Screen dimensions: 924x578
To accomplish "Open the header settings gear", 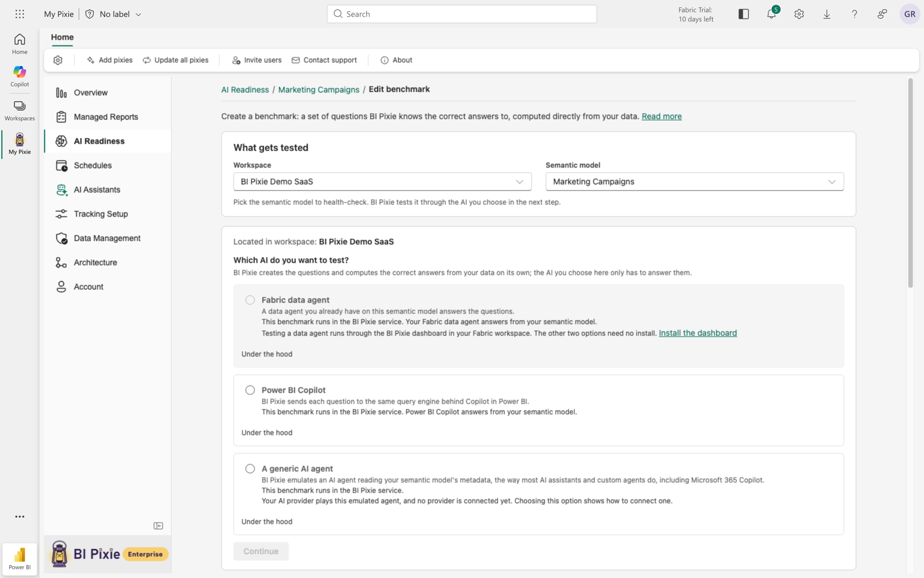I will 799,14.
